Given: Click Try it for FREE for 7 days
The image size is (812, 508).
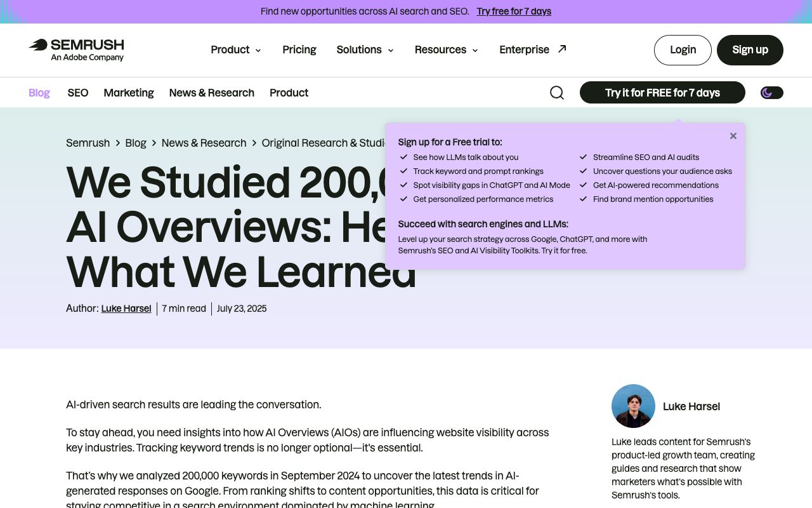Looking at the screenshot, I should (662, 93).
